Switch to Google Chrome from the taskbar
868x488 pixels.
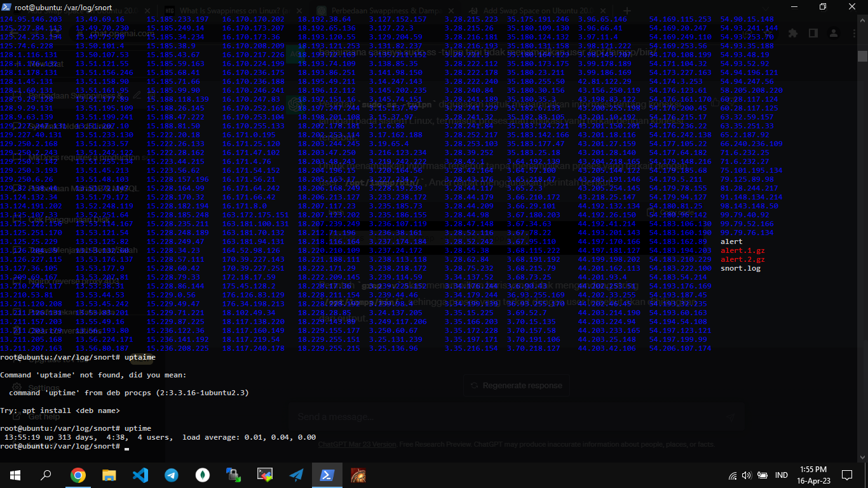click(78, 475)
